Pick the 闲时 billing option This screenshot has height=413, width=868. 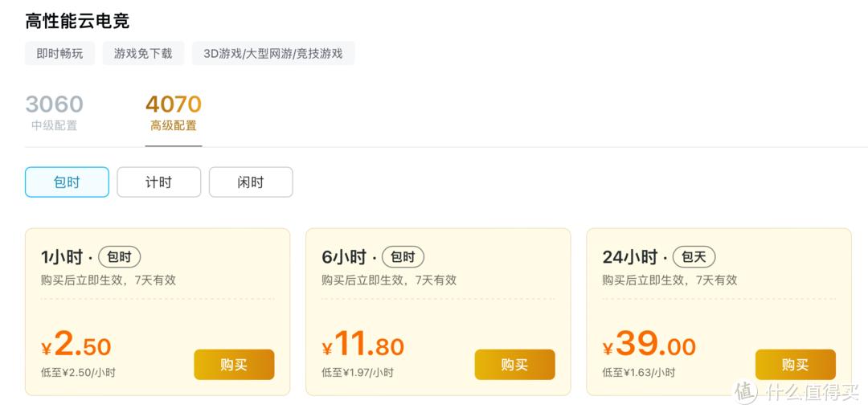[251, 182]
